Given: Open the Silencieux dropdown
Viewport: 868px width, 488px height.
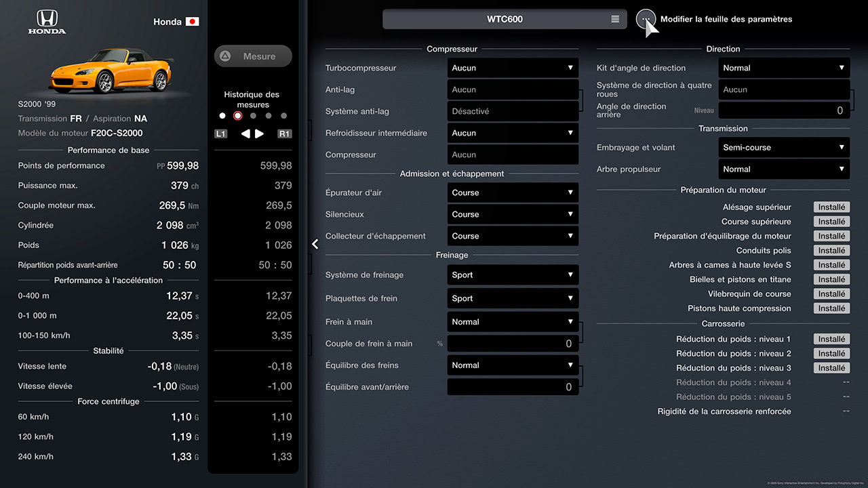Looking at the screenshot, I should 513,214.
